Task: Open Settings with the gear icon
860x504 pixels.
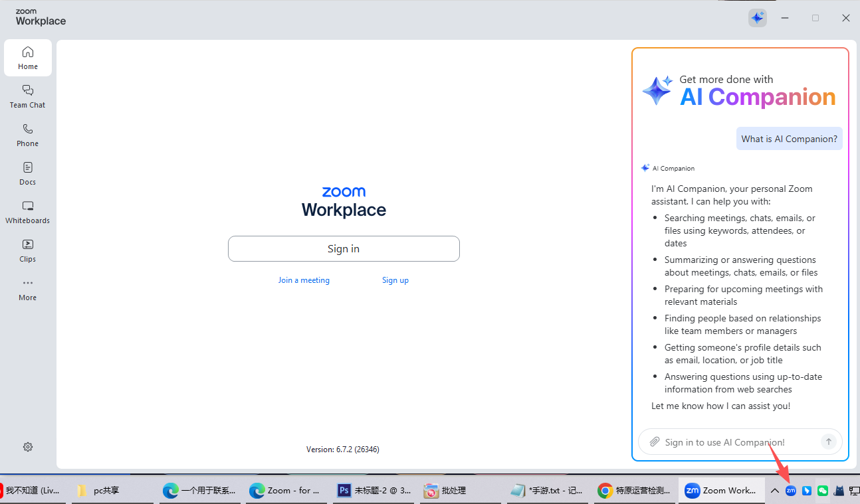Action: click(28, 447)
